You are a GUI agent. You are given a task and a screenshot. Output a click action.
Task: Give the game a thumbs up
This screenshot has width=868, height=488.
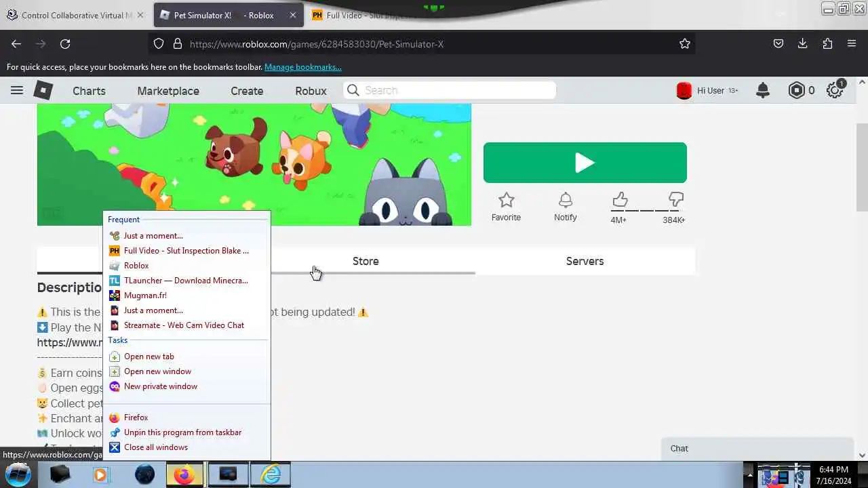click(x=619, y=200)
